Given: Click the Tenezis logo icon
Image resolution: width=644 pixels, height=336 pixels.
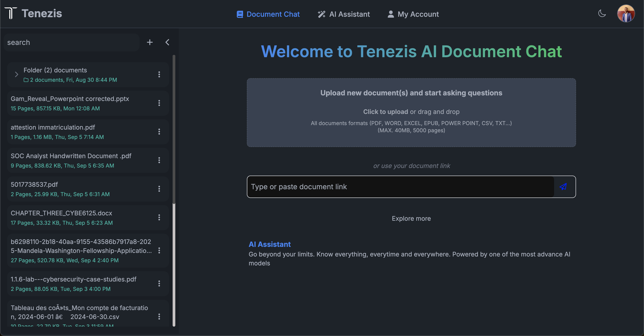Looking at the screenshot, I should 11,13.
